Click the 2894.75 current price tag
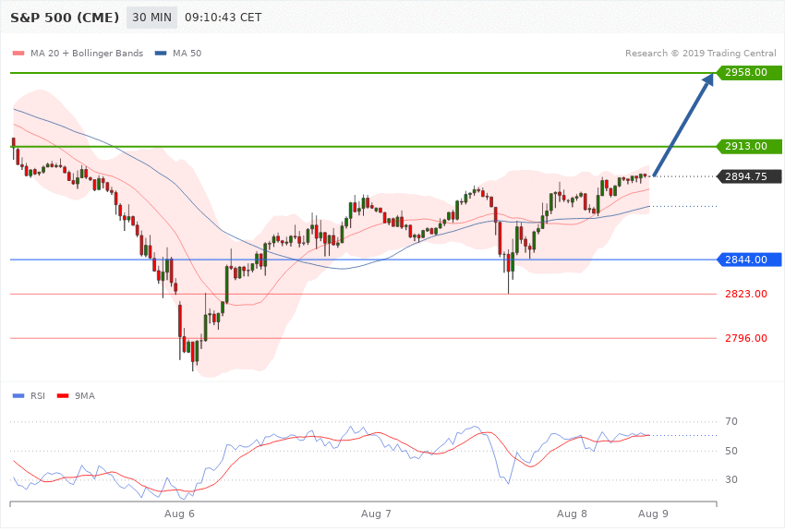Image resolution: width=785 pixels, height=532 pixels. (749, 176)
